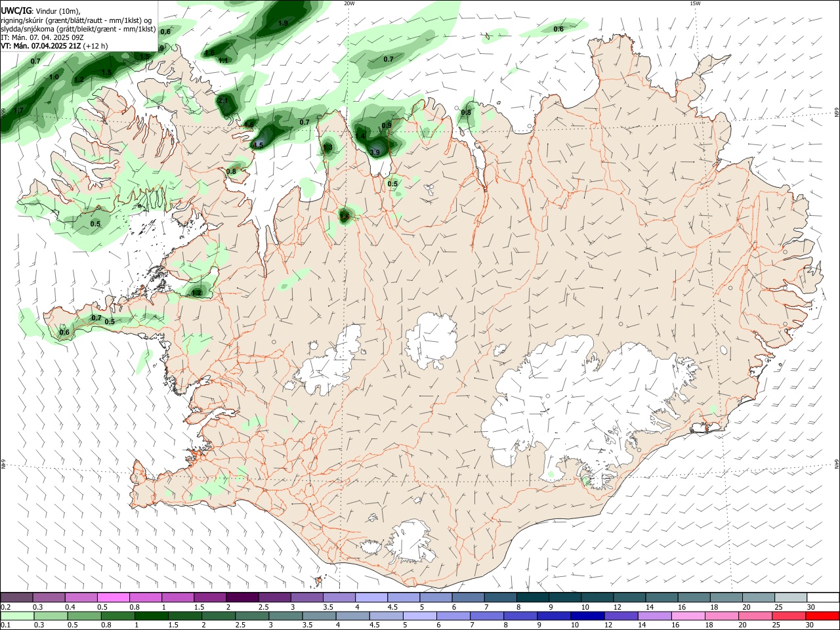Click the 0.6 value over the sea near 15W
The width and height of the screenshot is (840, 630).
(558, 29)
